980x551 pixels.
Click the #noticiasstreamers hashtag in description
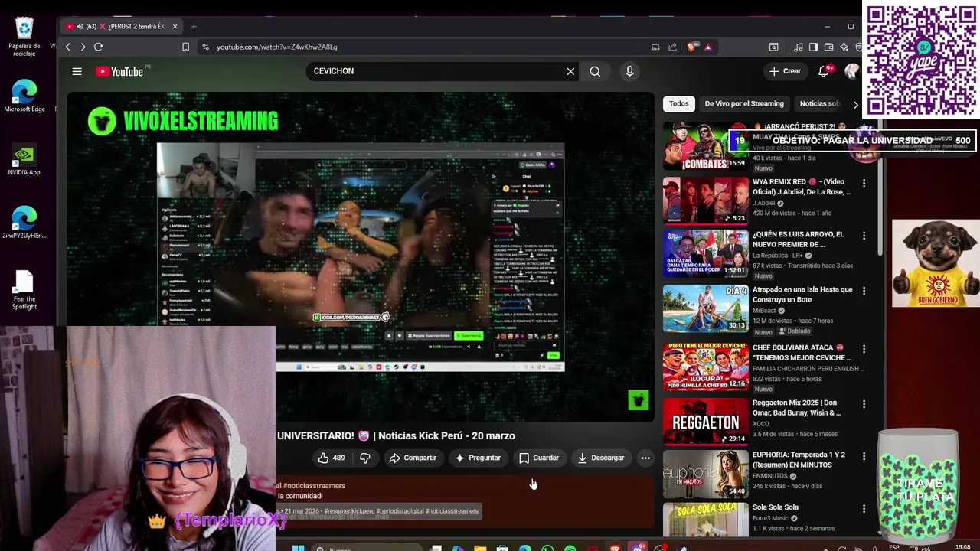point(314,486)
